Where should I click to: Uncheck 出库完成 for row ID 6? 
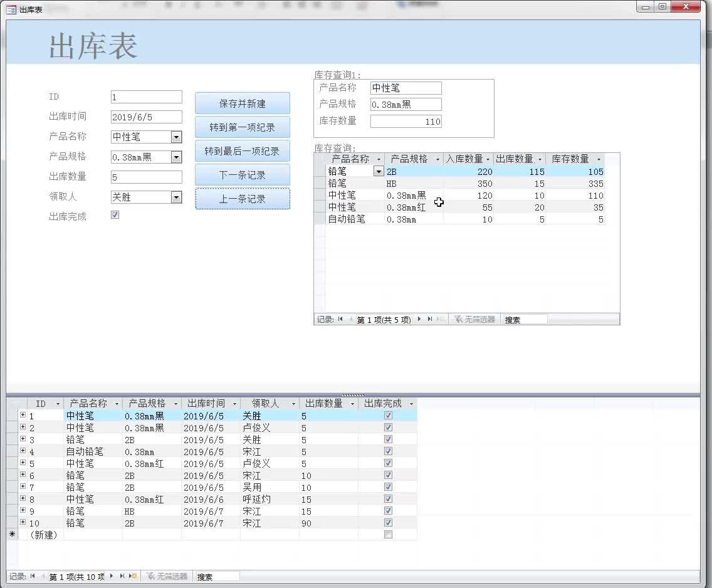(x=388, y=475)
